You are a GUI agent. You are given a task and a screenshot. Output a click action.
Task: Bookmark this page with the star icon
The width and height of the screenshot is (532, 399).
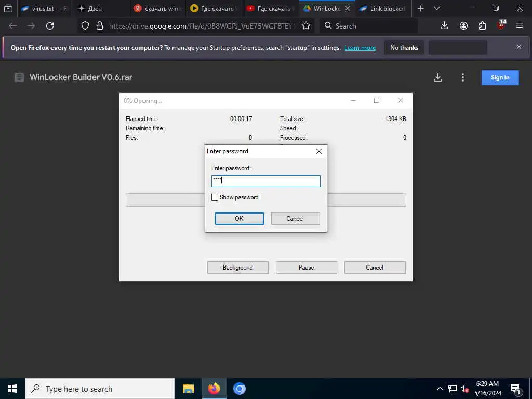306,26
